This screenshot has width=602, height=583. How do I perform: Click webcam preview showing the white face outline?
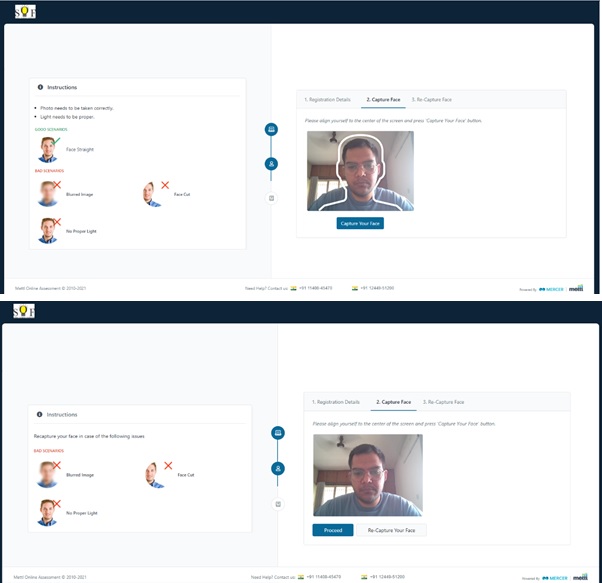click(360, 171)
